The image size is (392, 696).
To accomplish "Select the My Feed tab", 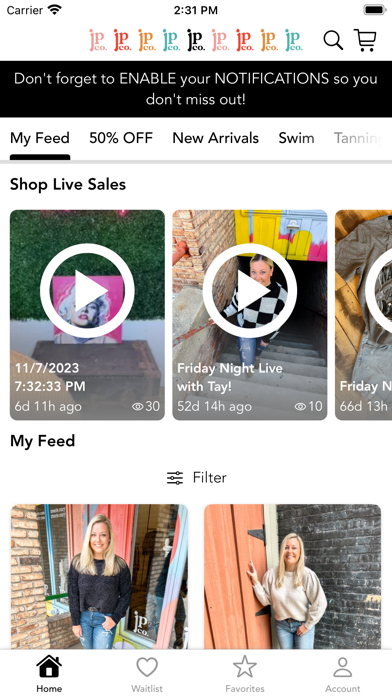I will tap(40, 138).
